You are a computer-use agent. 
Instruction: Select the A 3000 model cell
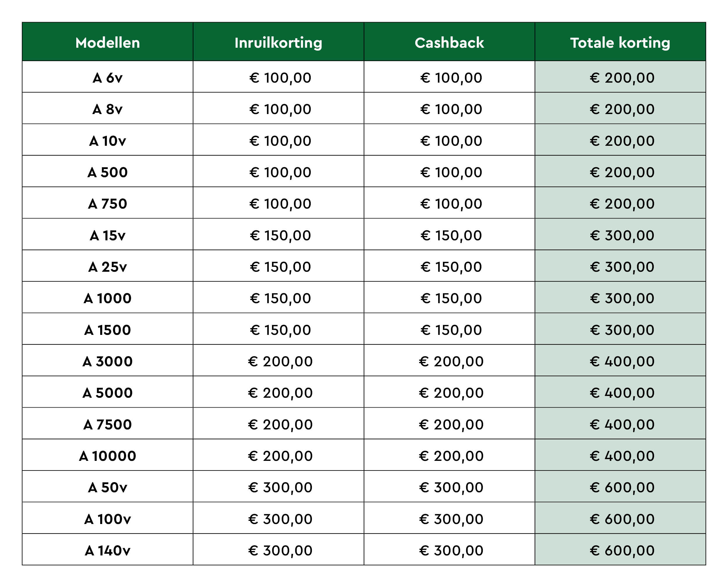pos(107,361)
